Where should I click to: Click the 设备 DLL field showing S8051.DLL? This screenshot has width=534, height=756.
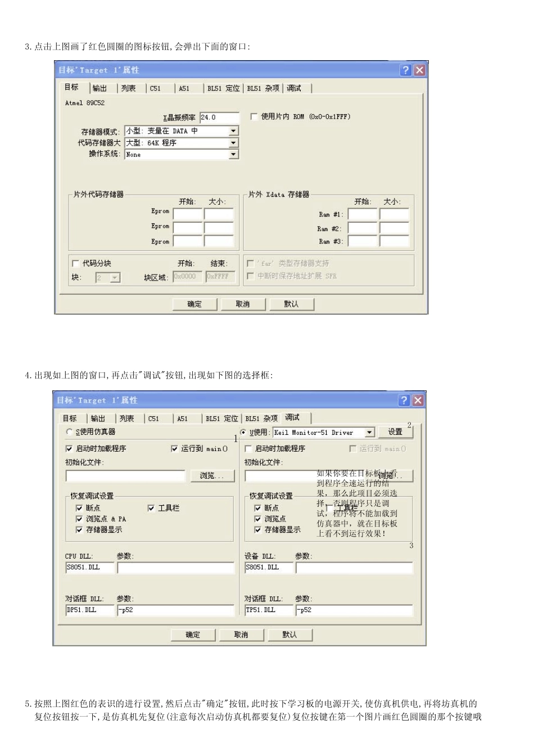pyautogui.click(x=269, y=568)
